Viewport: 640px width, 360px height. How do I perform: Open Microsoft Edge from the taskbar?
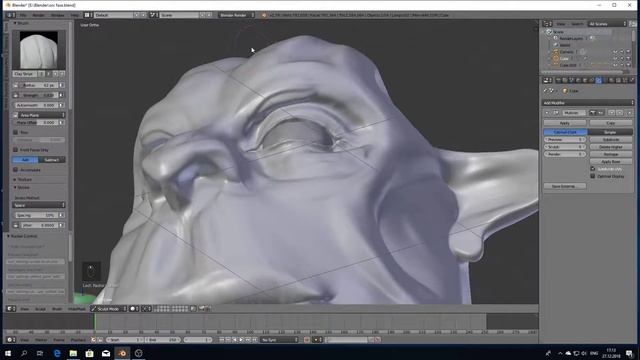point(57,353)
